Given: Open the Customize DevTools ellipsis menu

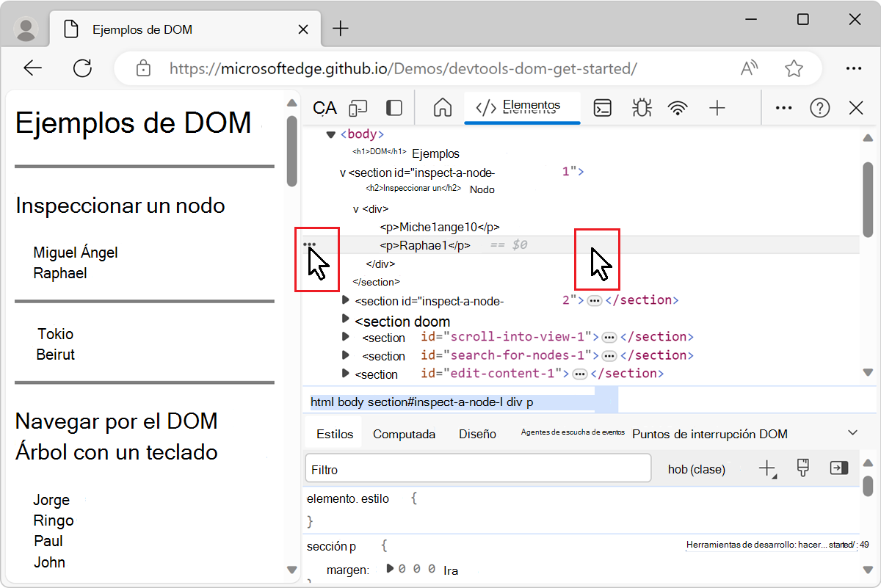Looking at the screenshot, I should click(x=783, y=107).
